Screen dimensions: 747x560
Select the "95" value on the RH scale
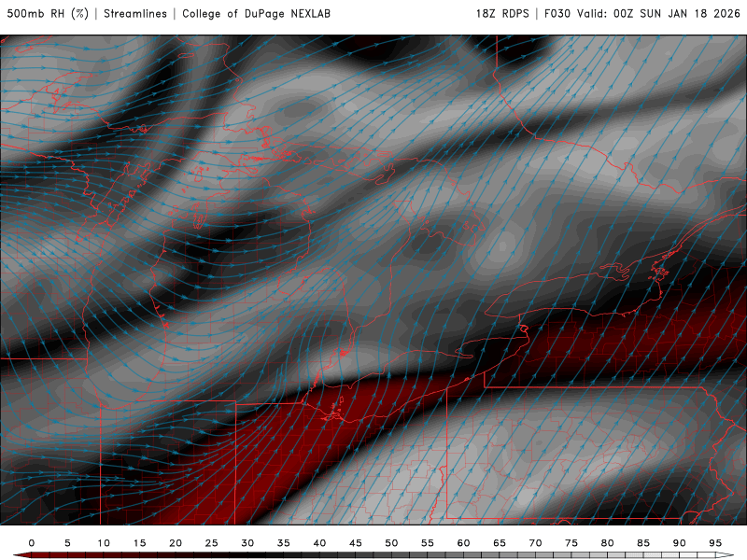(x=715, y=543)
